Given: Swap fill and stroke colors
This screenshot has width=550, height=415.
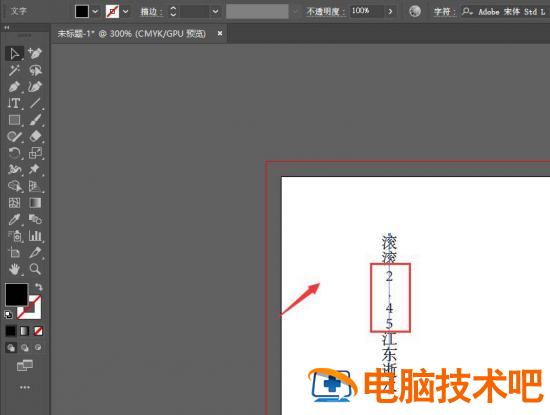Looking at the screenshot, I should [x=39, y=287].
